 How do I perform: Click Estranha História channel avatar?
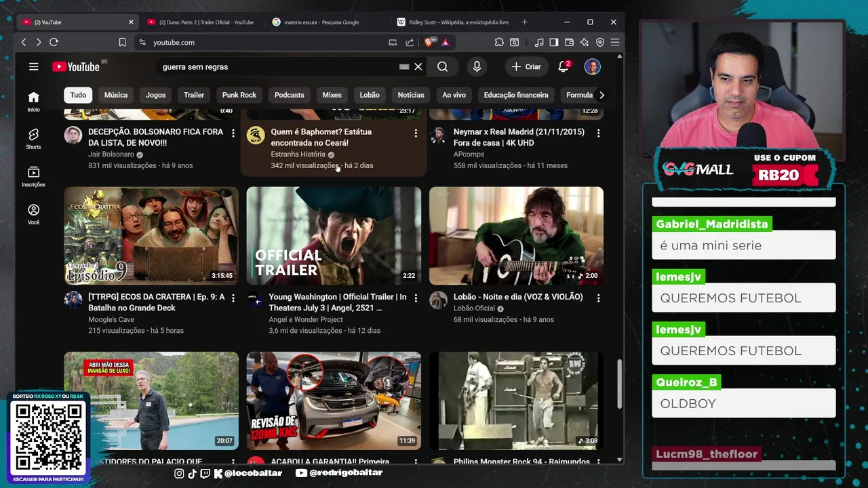[256, 135]
